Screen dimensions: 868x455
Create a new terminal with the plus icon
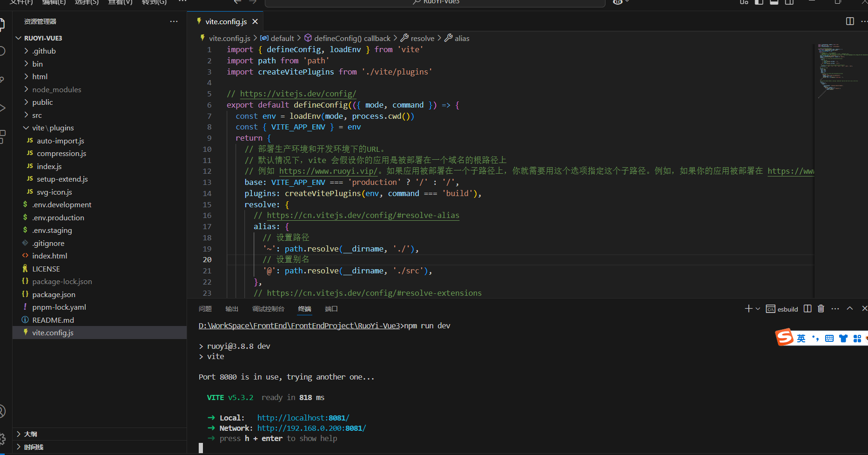(x=748, y=309)
